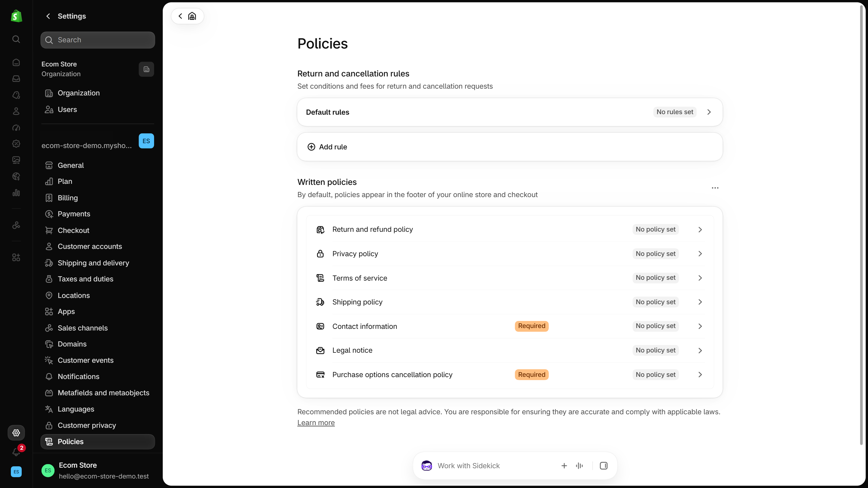The height and width of the screenshot is (488, 868).
Task: Click the "No rules set" badge
Action: 675,112
